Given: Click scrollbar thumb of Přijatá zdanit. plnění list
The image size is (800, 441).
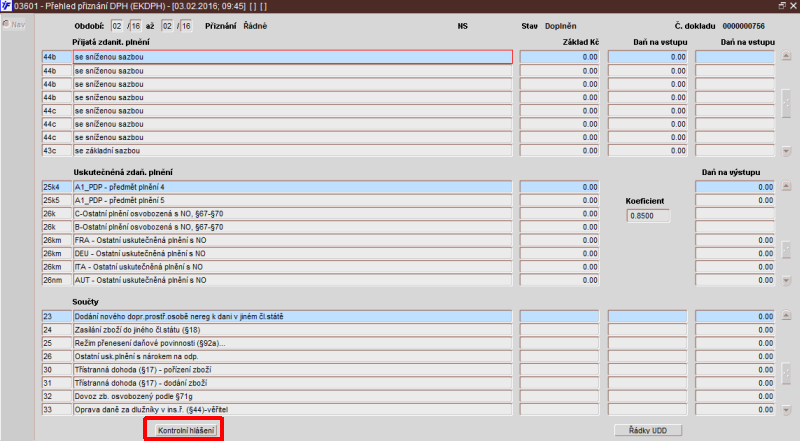Looking at the screenshot, I should pos(786,104).
